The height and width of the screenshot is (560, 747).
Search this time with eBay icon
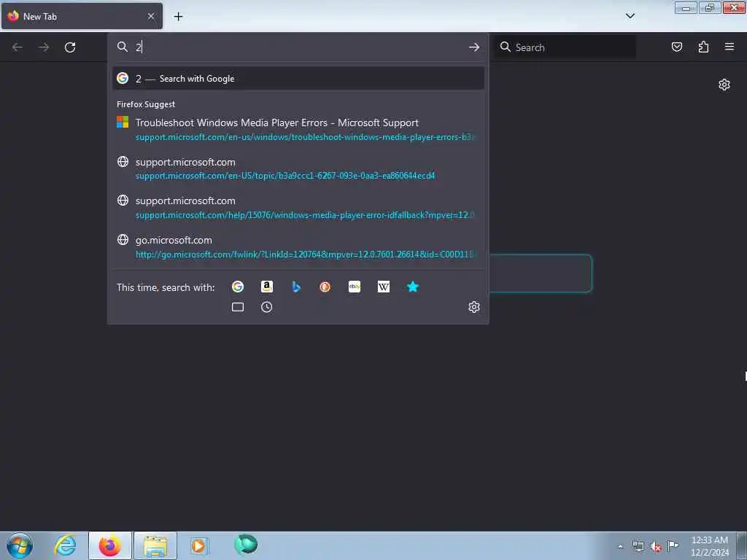click(x=355, y=287)
